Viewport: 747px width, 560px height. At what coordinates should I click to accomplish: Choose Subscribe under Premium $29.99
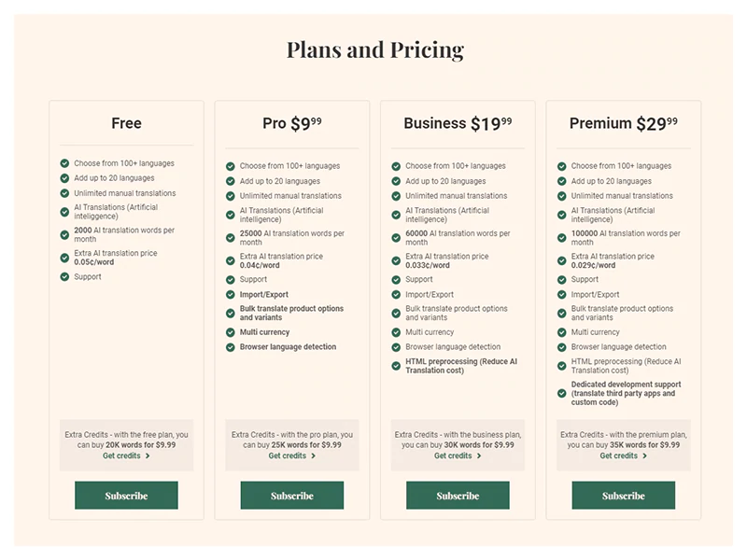(x=623, y=496)
